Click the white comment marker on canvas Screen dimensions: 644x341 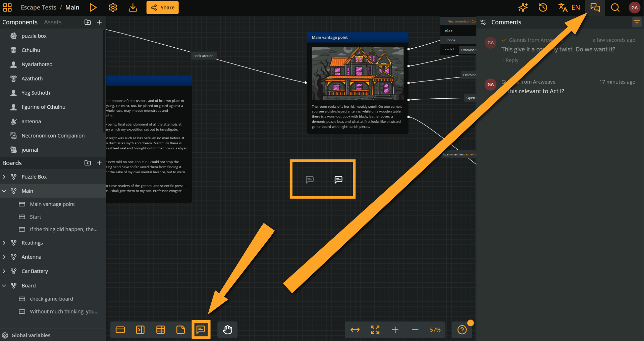click(x=338, y=180)
